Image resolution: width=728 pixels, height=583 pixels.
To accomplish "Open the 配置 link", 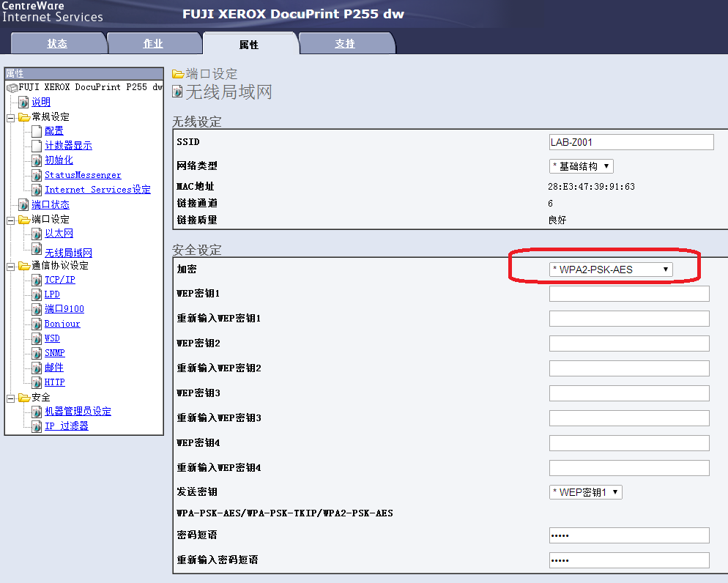I will tap(54, 131).
